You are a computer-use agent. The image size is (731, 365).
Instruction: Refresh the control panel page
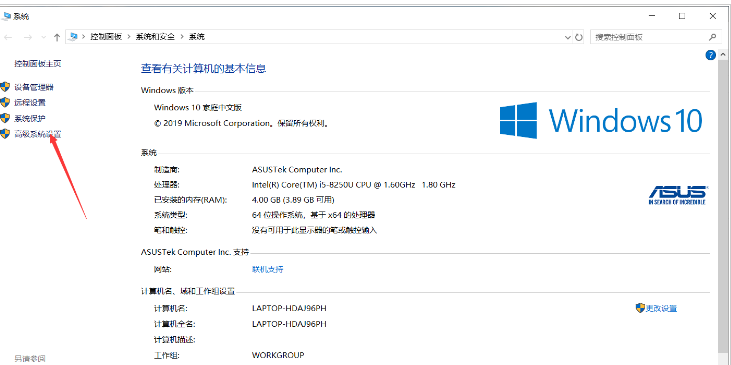click(579, 37)
